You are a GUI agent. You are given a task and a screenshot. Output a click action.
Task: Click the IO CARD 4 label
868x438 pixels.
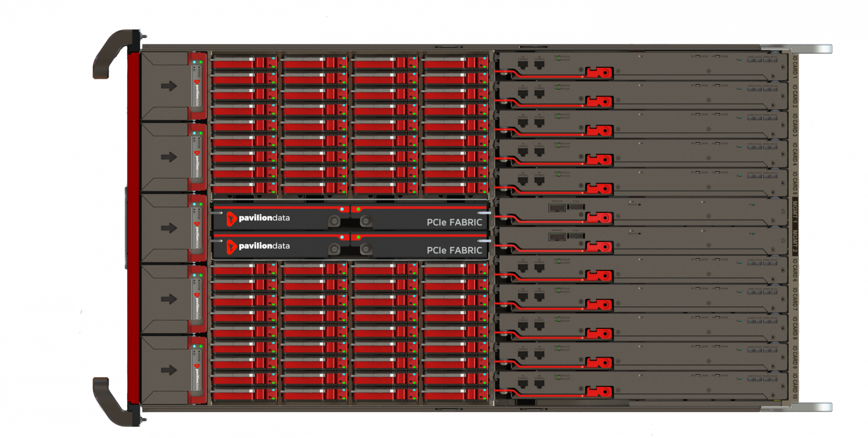795,154
